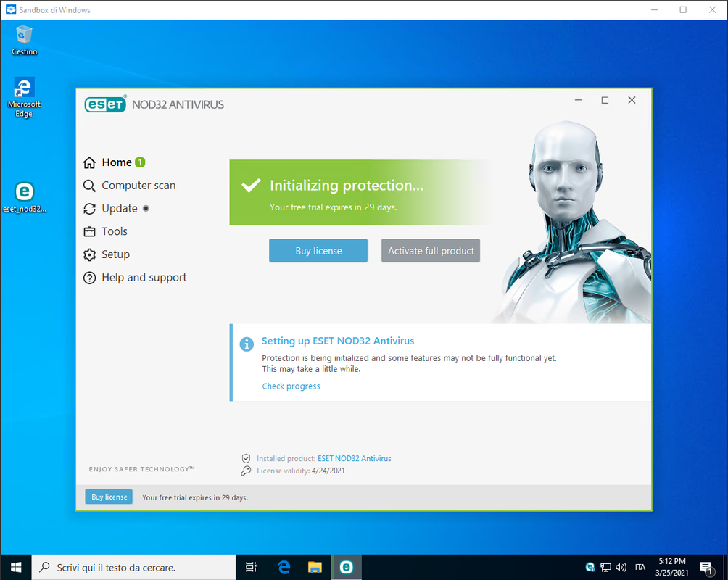The width and height of the screenshot is (728, 580).
Task: Open Help and support
Action: coord(144,278)
